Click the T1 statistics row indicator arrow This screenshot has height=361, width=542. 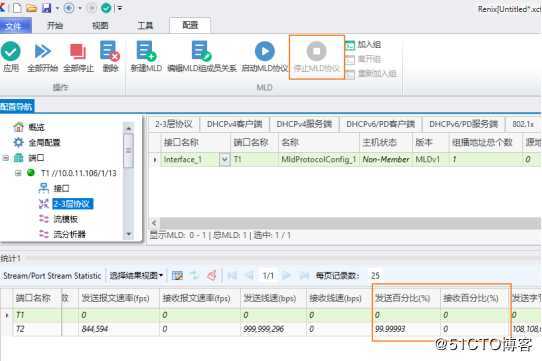pyautogui.click(x=6, y=315)
